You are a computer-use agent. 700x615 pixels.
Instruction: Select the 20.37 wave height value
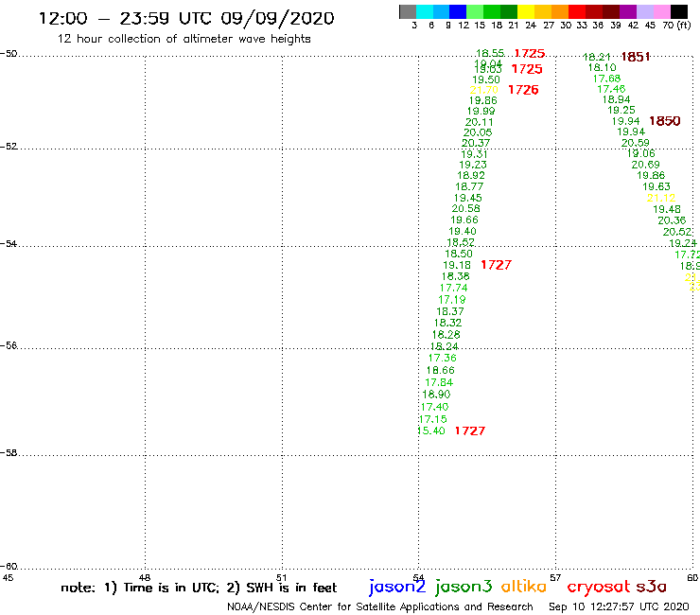click(x=476, y=143)
